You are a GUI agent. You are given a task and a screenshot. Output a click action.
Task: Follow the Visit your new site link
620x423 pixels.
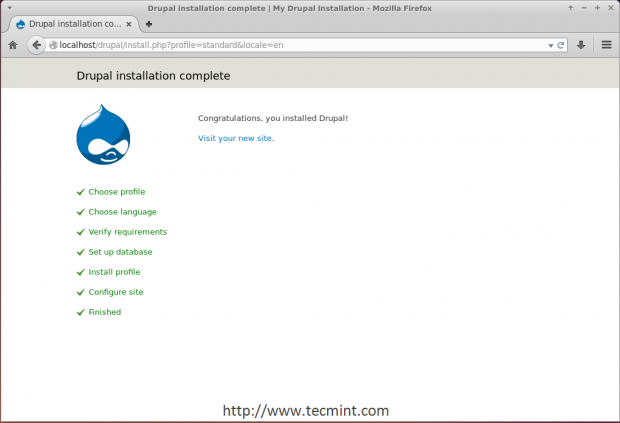click(236, 138)
